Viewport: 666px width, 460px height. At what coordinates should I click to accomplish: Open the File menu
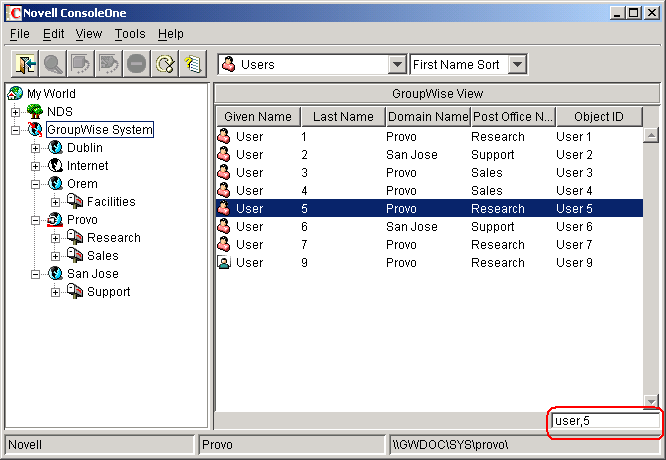(x=20, y=34)
